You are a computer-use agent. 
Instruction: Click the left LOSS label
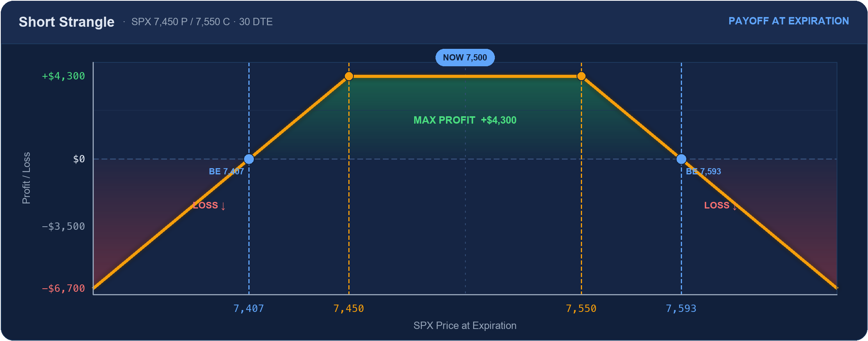pos(209,205)
